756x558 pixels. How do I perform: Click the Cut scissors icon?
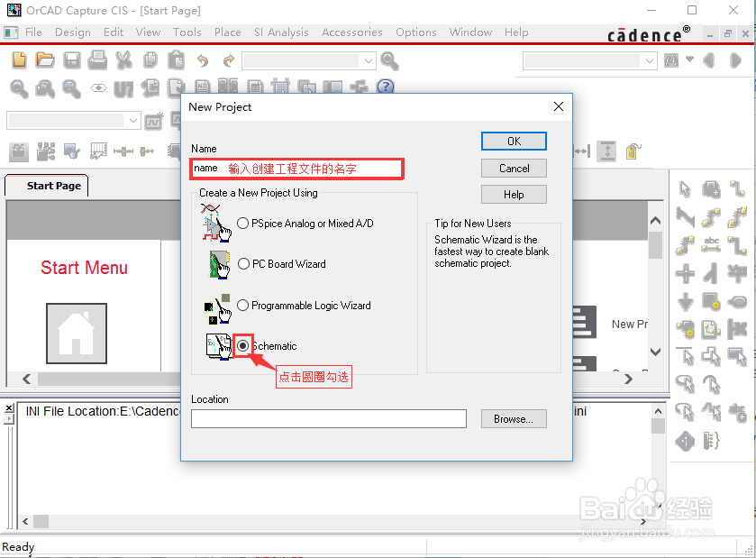point(124,60)
